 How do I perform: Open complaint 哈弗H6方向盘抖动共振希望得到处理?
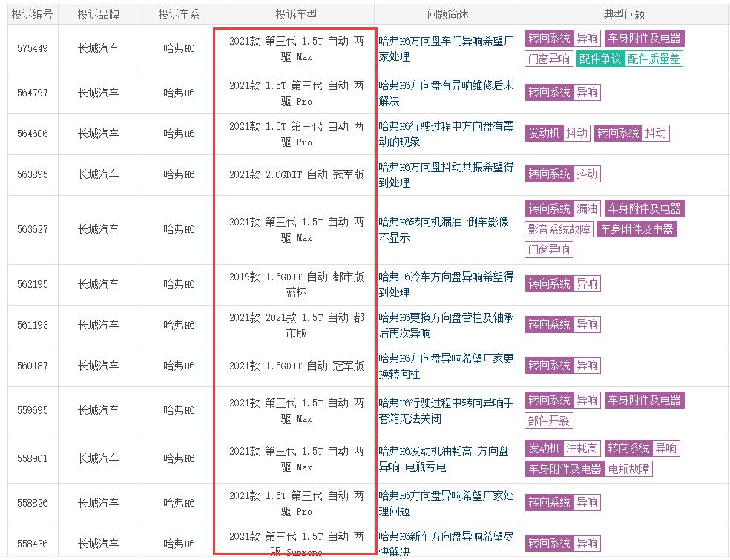click(446, 174)
